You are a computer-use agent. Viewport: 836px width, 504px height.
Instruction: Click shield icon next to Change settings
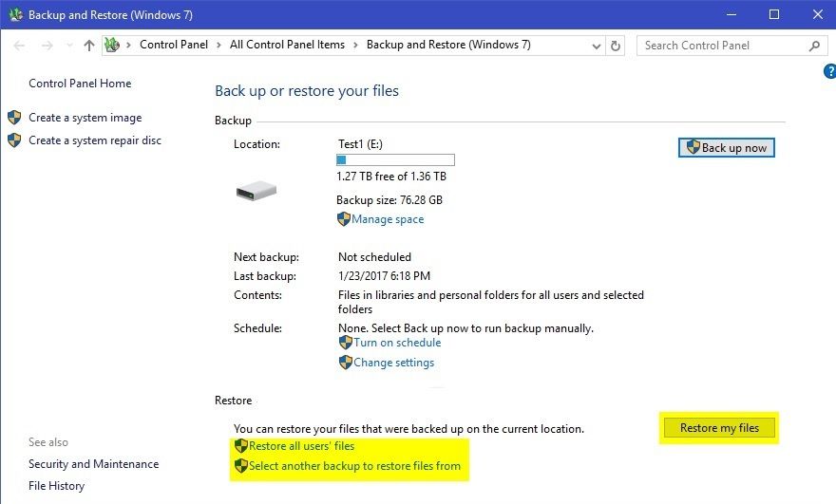(x=346, y=363)
